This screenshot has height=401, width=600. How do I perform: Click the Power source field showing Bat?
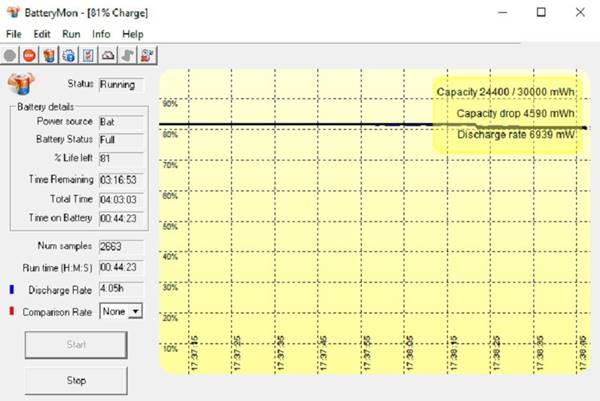click(x=121, y=122)
